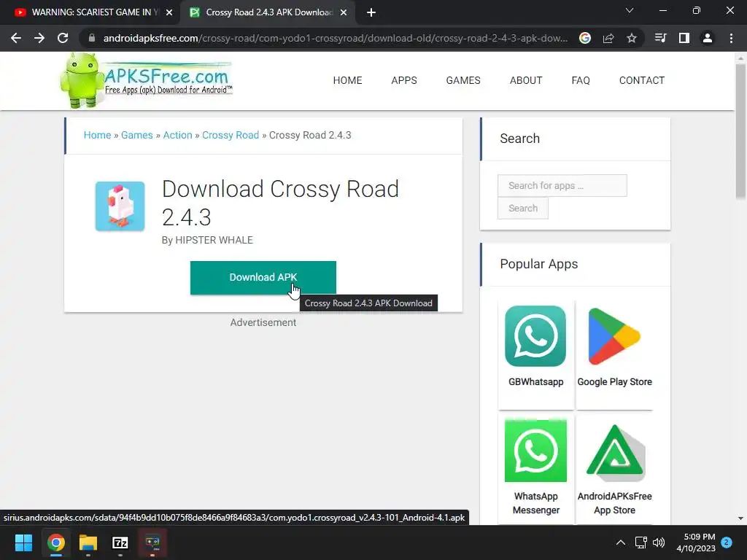Image resolution: width=747 pixels, height=560 pixels.
Task: Click the By HIPSTER WHALE text
Action: click(207, 240)
